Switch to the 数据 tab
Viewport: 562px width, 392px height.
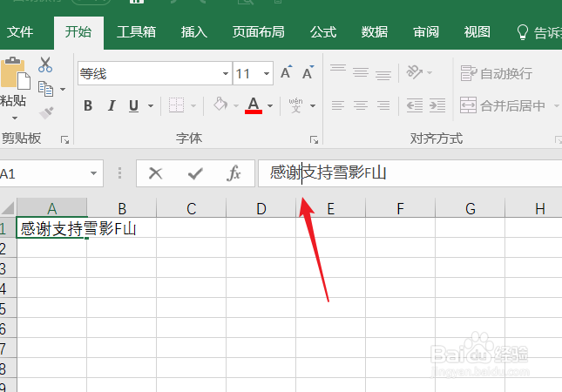pyautogui.click(x=375, y=32)
